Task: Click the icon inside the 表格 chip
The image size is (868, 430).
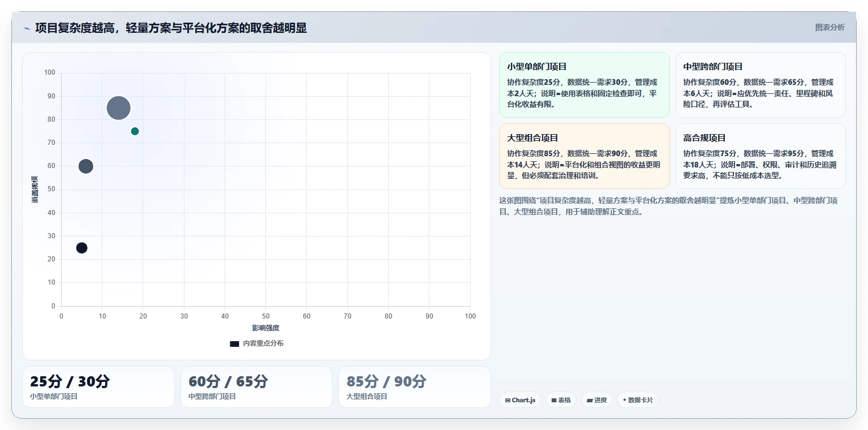Action: 554,400
